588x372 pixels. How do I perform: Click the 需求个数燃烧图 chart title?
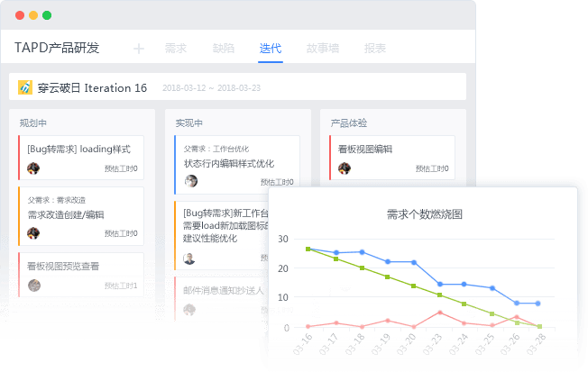click(425, 214)
